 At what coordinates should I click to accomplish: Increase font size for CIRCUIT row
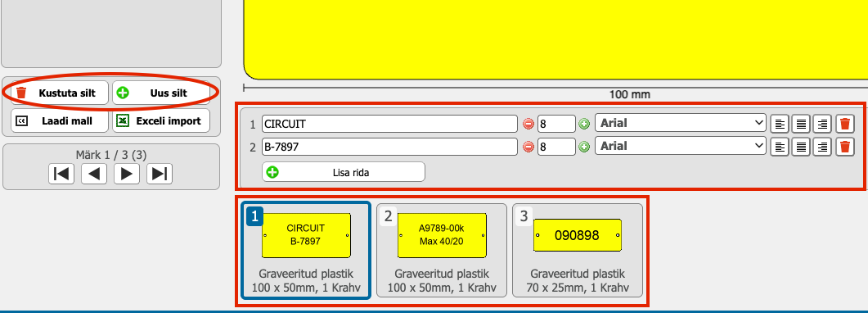tap(584, 124)
